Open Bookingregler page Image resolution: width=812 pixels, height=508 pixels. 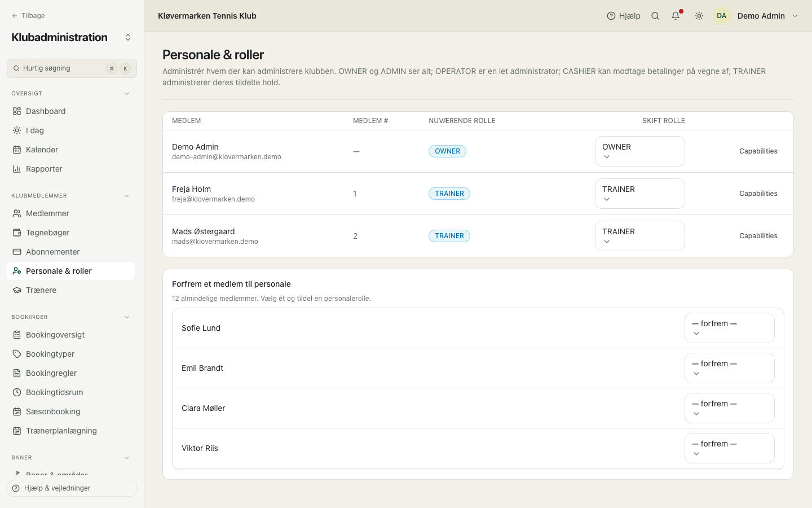pos(70,373)
